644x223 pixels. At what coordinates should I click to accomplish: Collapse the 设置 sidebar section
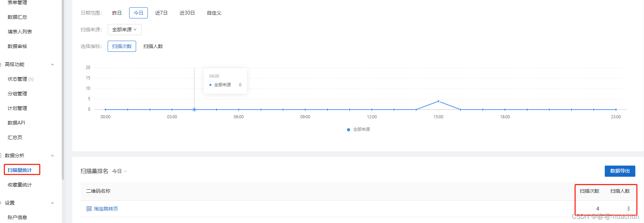[52, 203]
